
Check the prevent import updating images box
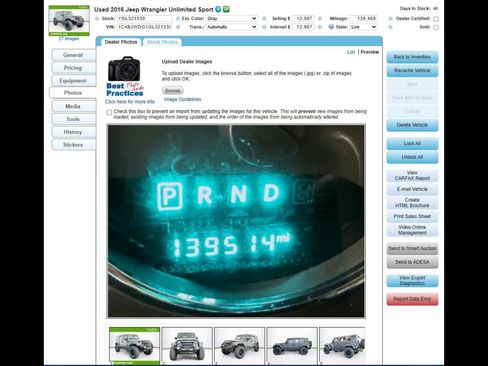point(109,112)
